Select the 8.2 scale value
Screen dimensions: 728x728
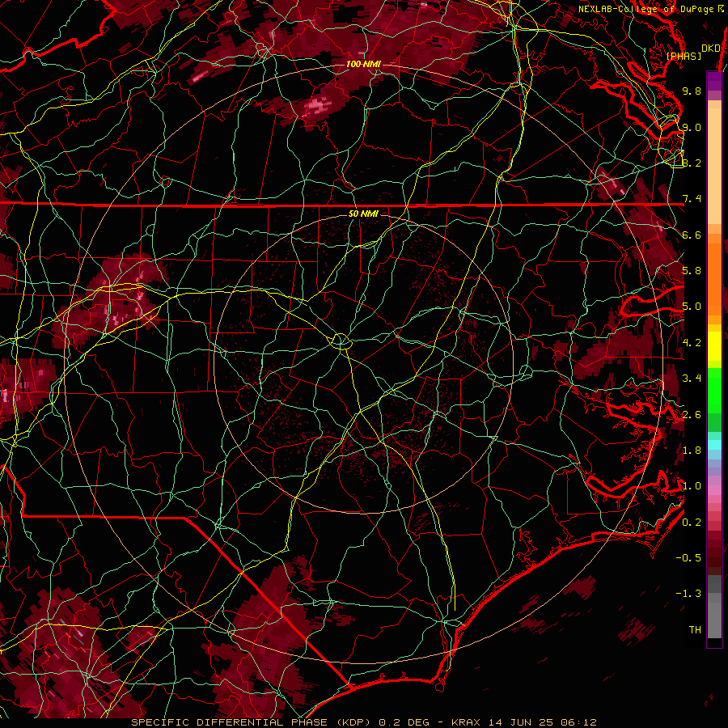[692, 163]
